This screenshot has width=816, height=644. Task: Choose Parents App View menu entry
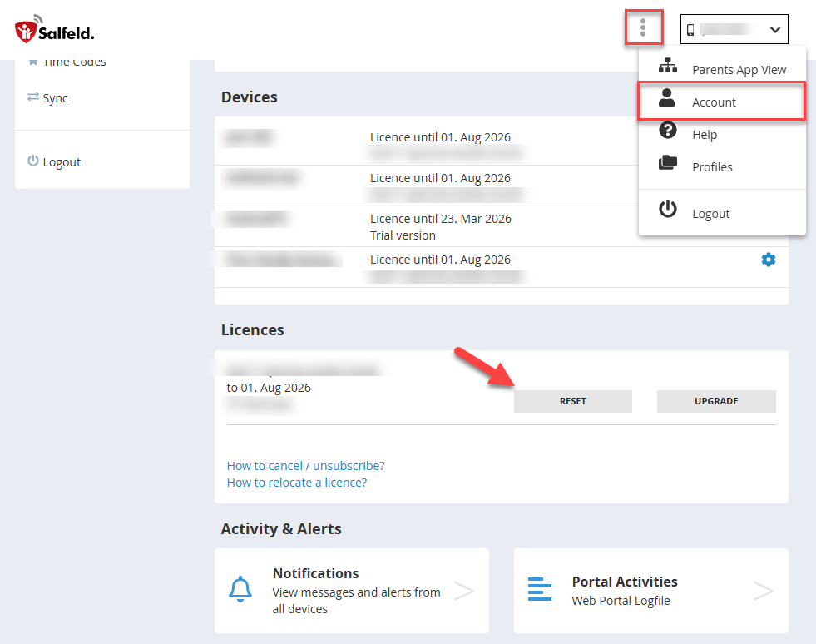point(739,70)
